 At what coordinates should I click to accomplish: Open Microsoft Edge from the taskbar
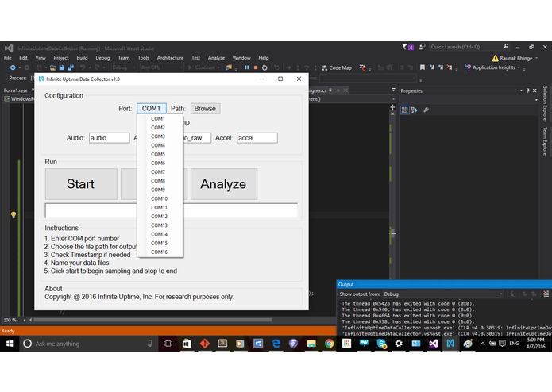click(276, 344)
